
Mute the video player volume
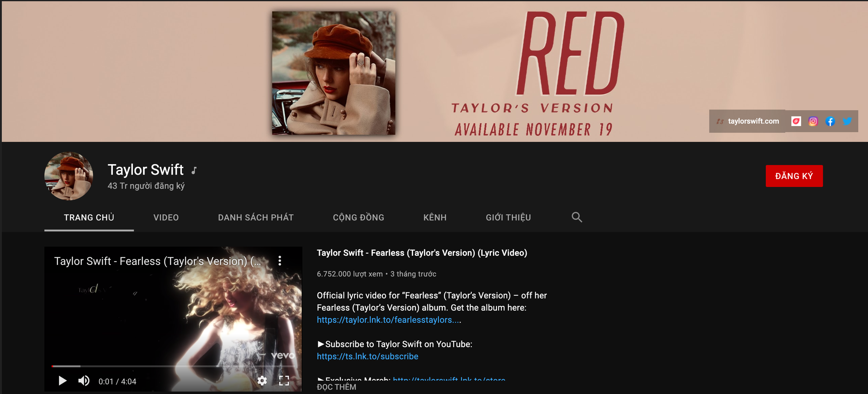[84, 381]
